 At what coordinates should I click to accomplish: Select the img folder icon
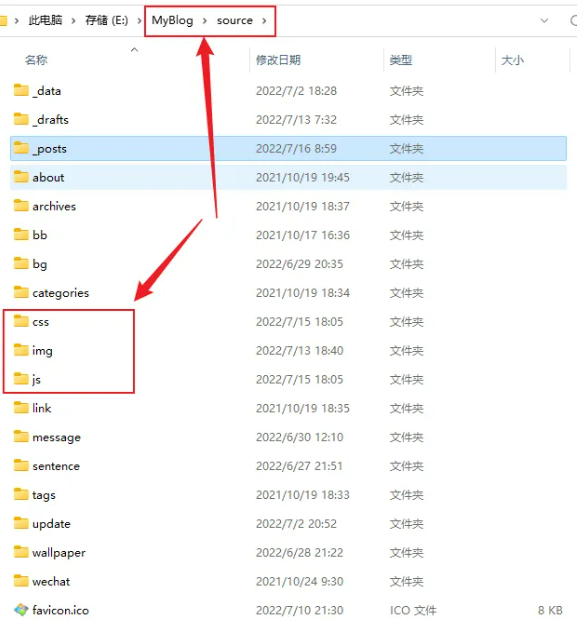21,350
